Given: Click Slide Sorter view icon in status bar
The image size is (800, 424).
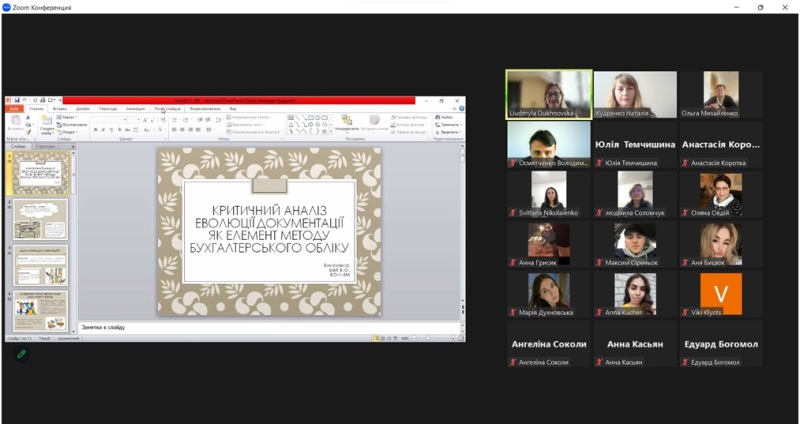Looking at the screenshot, I should [383, 338].
